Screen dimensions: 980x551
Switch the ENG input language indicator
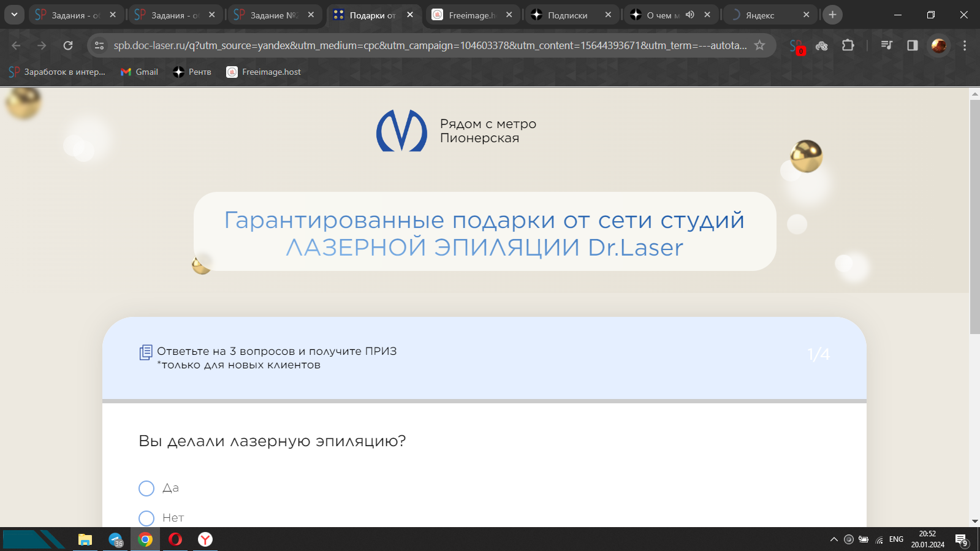pyautogui.click(x=896, y=539)
